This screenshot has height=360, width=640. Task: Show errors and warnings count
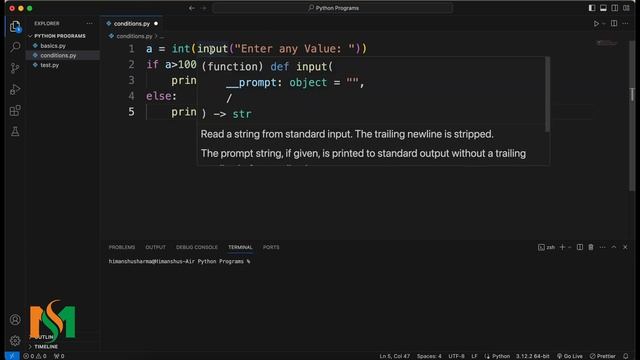35,356
